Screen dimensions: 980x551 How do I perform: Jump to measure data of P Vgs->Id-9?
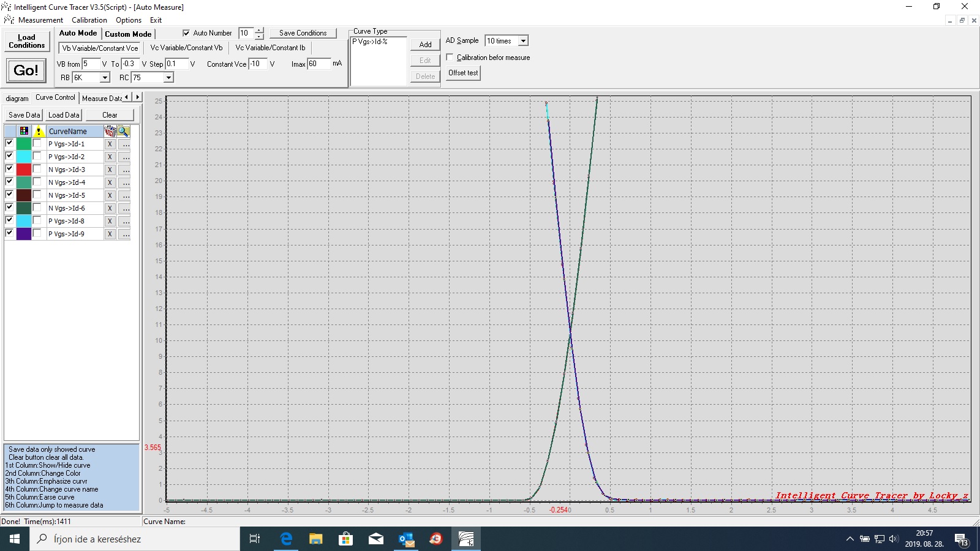coord(124,234)
